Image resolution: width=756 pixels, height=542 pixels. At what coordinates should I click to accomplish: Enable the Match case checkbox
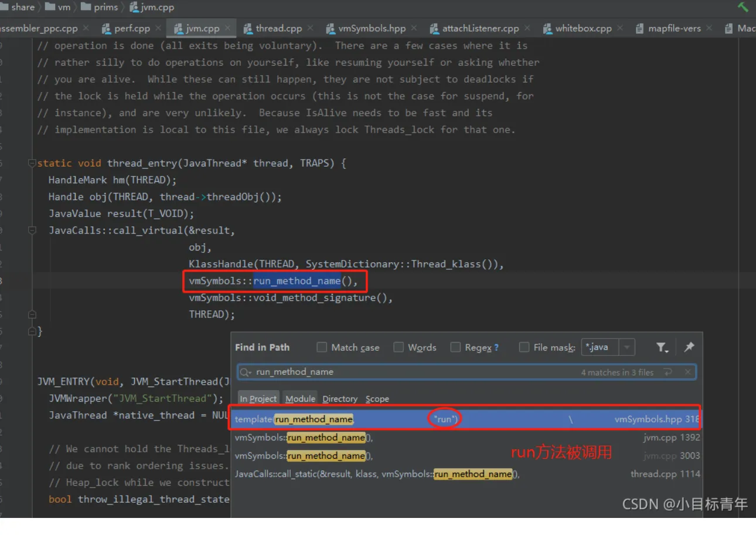click(322, 347)
